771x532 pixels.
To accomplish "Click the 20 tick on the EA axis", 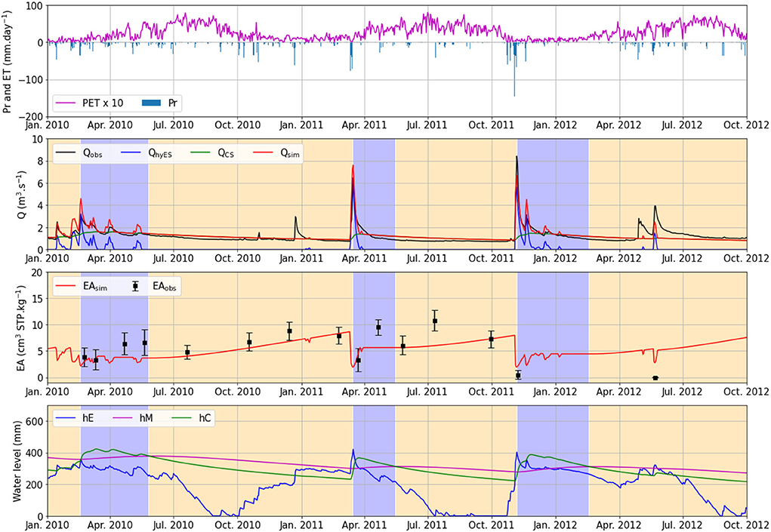I will [x=37, y=273].
